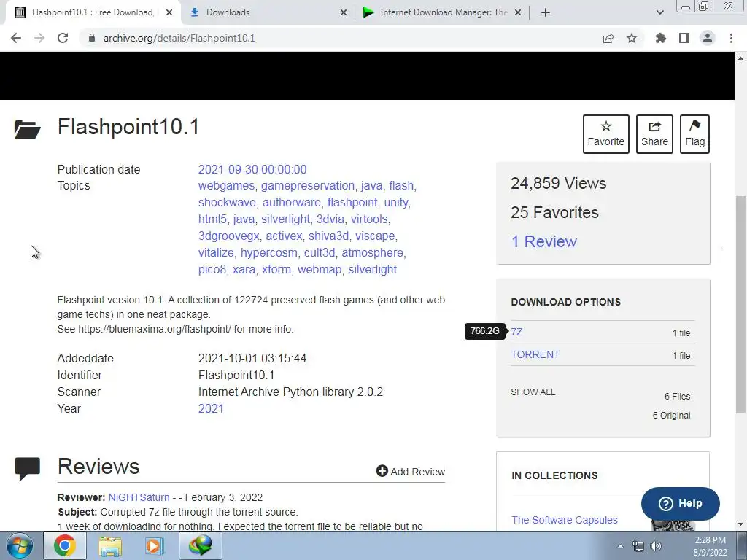Click the network tray icon
This screenshot has width=747, height=560.
pos(638,546)
